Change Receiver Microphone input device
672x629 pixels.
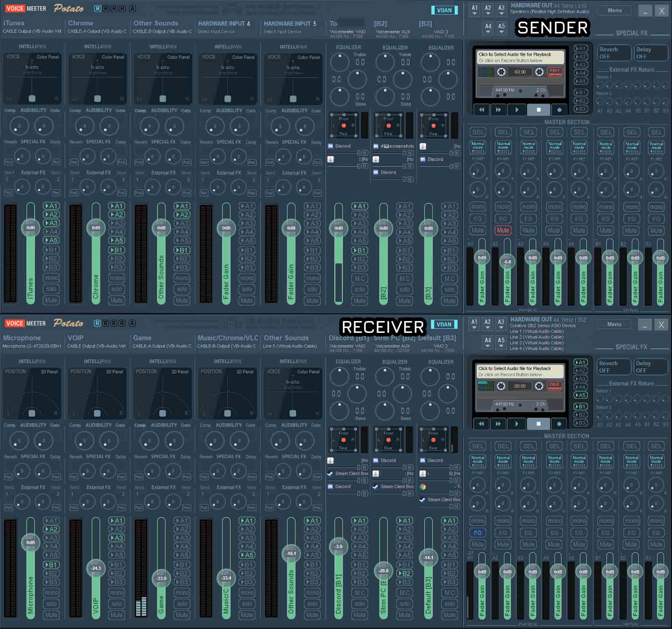[32, 346]
